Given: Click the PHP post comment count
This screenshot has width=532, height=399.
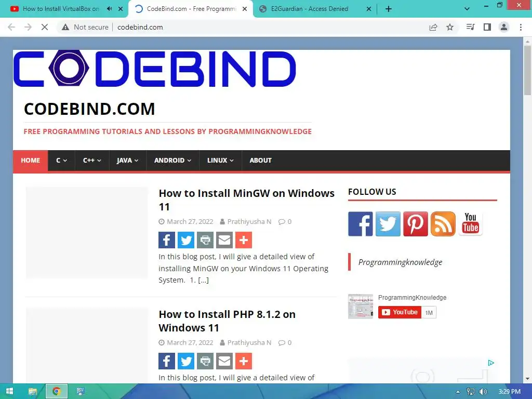Looking at the screenshot, I should (x=285, y=343).
